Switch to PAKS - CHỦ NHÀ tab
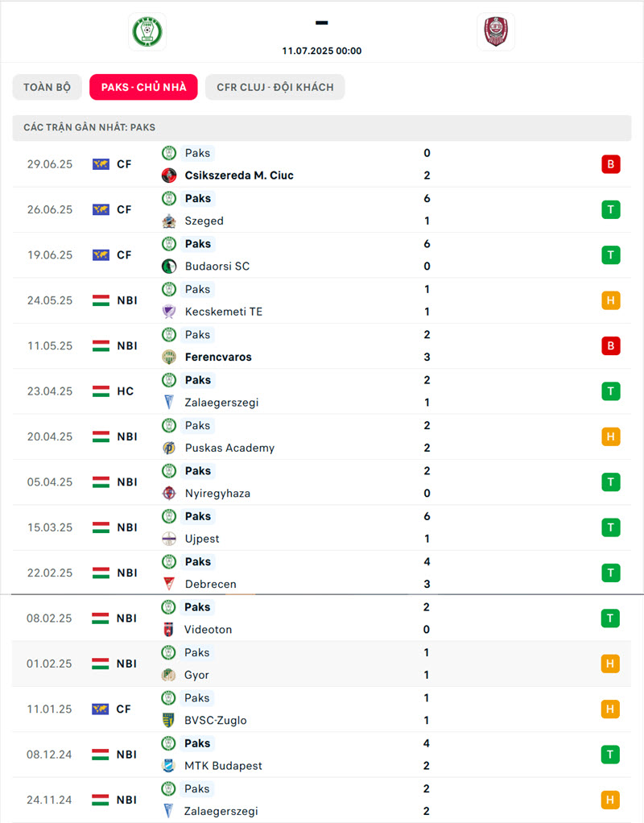The height and width of the screenshot is (823, 644). click(144, 87)
